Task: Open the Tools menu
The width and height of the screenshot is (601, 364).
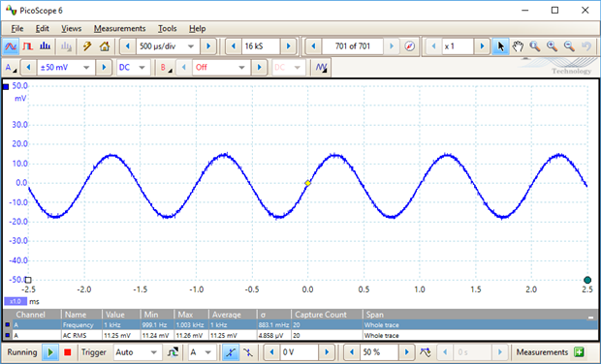Action: [x=167, y=29]
